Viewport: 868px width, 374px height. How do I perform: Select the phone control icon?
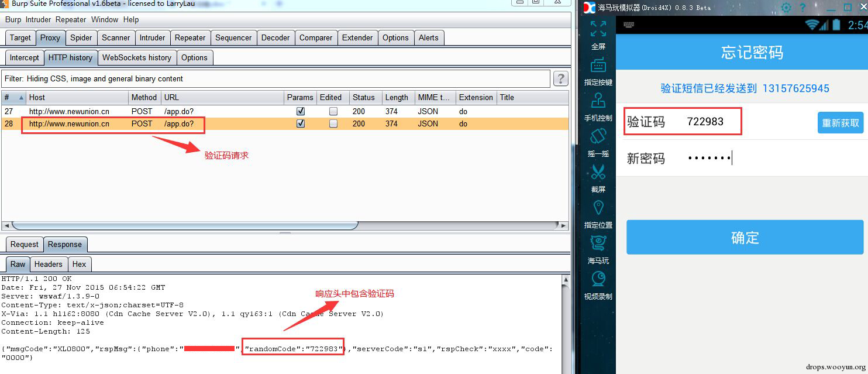[598, 100]
